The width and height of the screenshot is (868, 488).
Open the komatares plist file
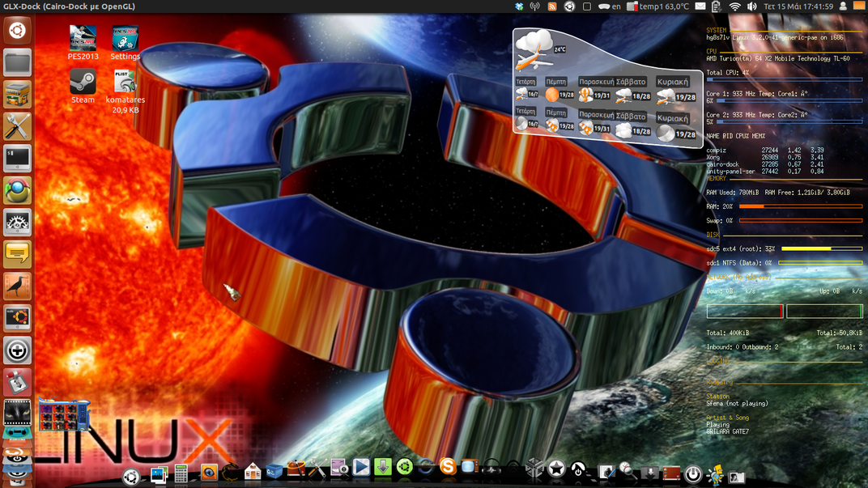tap(125, 83)
